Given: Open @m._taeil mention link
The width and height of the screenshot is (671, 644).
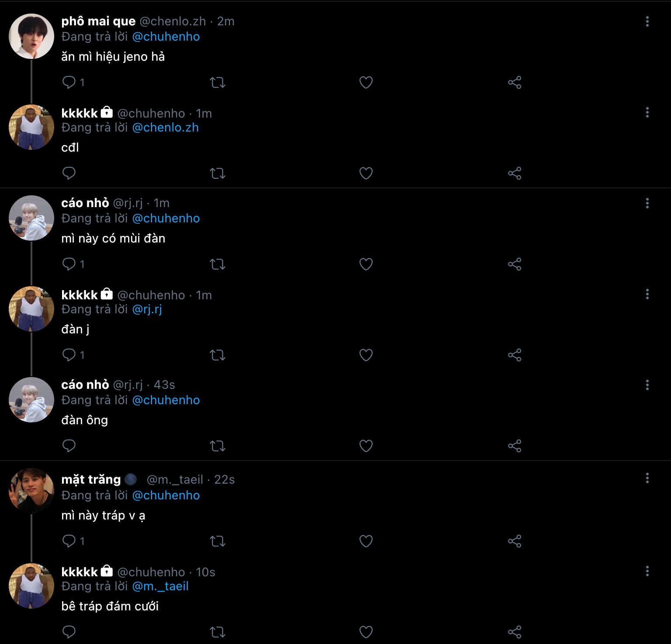Looking at the screenshot, I should 160,586.
